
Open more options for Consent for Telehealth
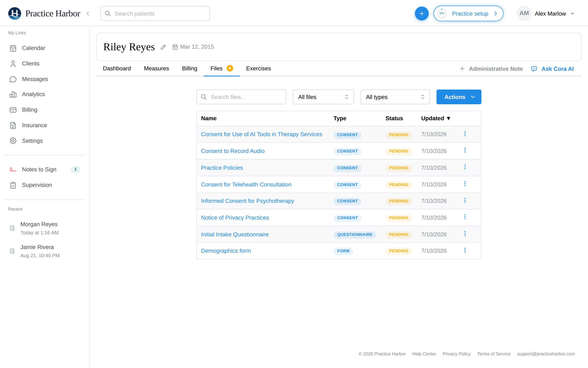[465, 184]
